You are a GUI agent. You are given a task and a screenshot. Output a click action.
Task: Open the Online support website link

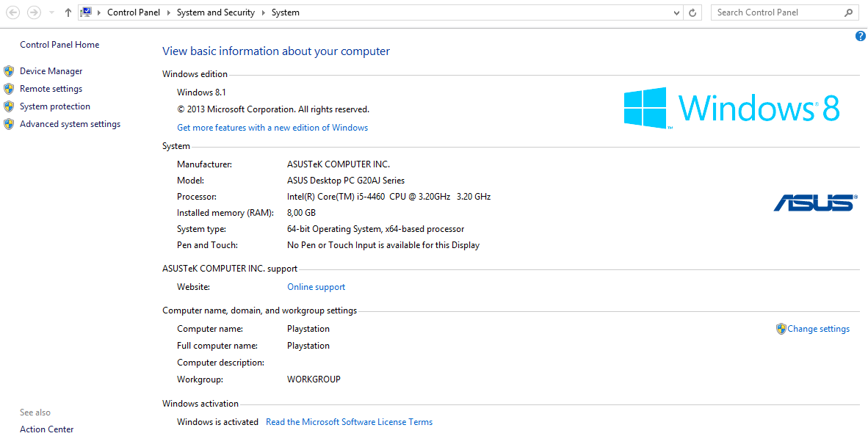[x=316, y=287]
